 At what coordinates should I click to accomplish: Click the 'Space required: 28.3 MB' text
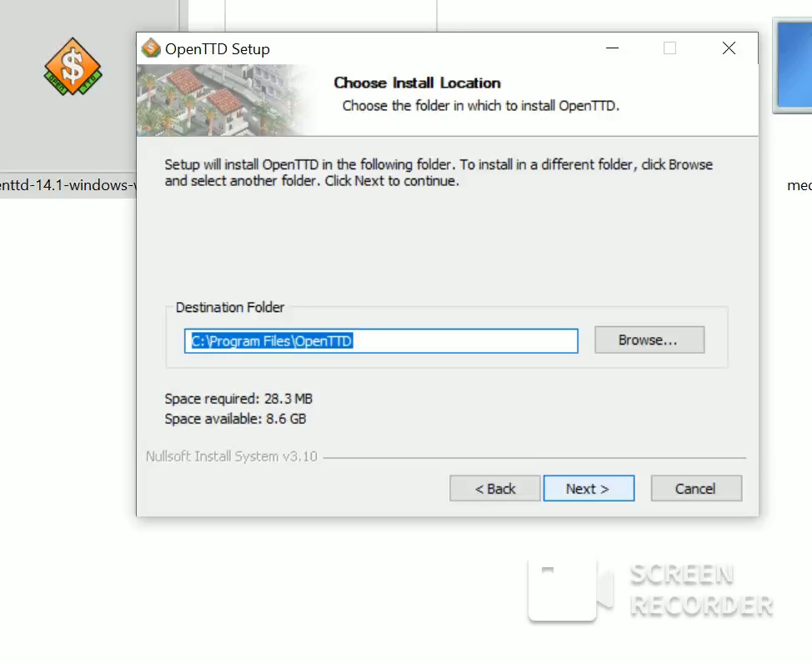(x=238, y=399)
